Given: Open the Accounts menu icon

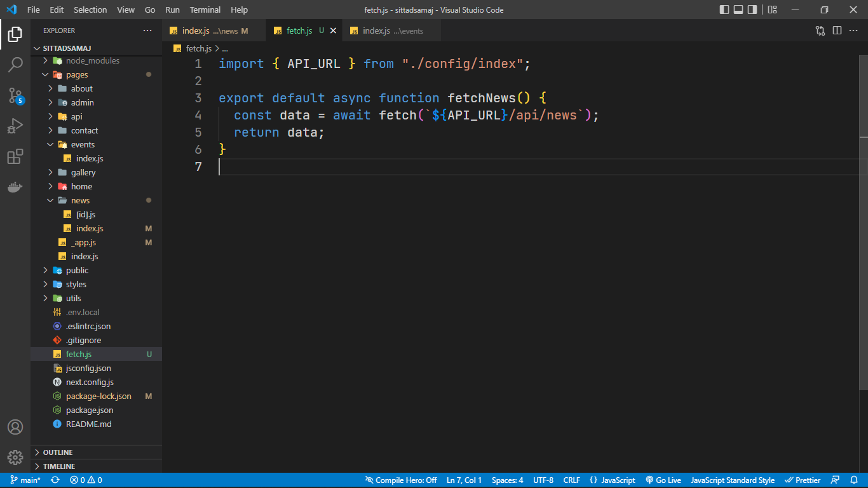Looking at the screenshot, I should point(15,427).
